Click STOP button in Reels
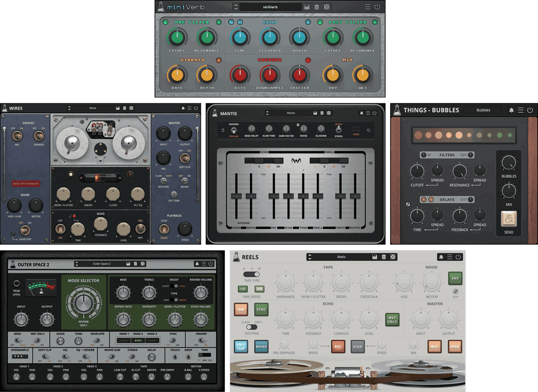The width and height of the screenshot is (538, 392). (x=358, y=347)
